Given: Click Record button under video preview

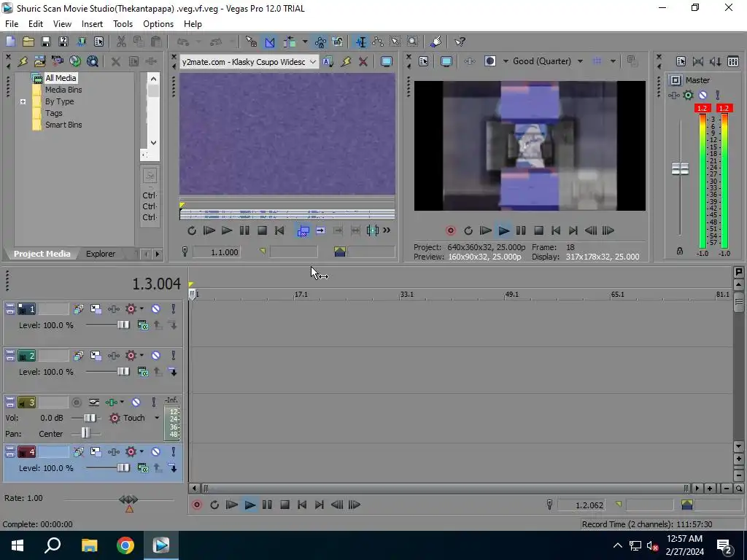Looking at the screenshot, I should (x=451, y=231).
